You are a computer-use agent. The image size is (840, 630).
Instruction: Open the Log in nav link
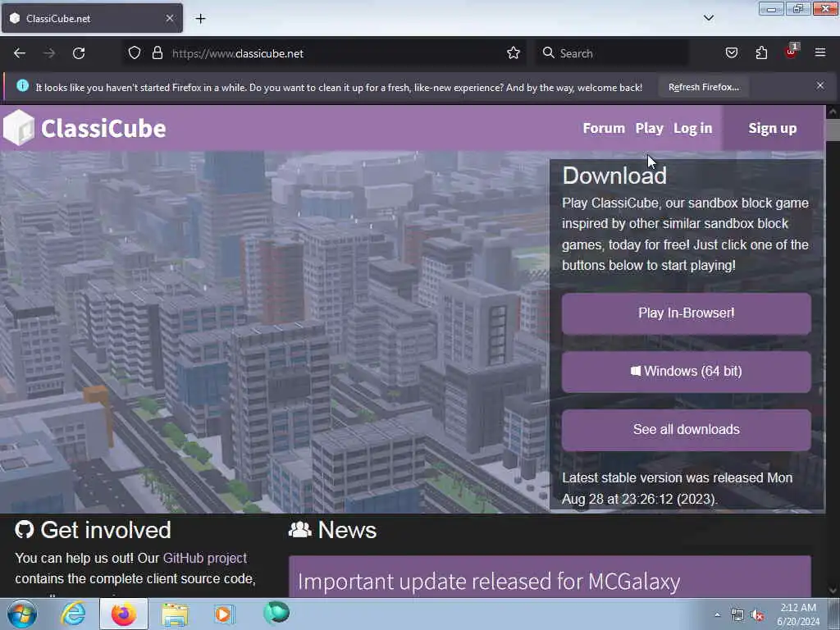[x=692, y=129]
